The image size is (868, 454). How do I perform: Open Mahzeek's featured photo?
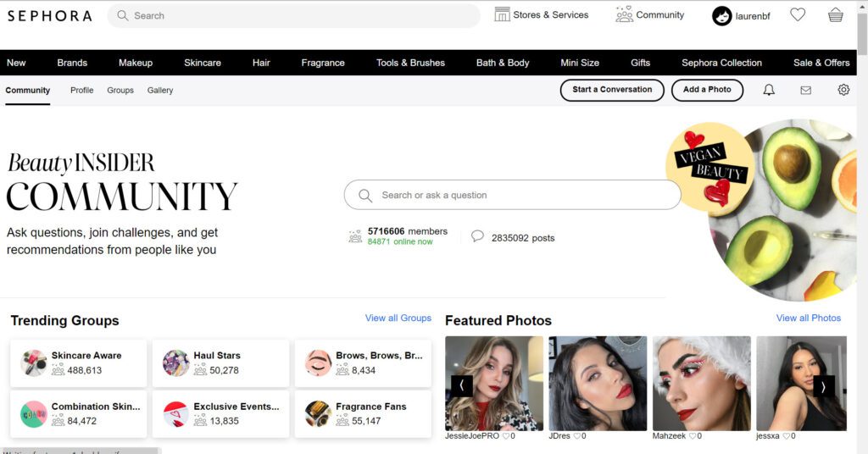[701, 383]
